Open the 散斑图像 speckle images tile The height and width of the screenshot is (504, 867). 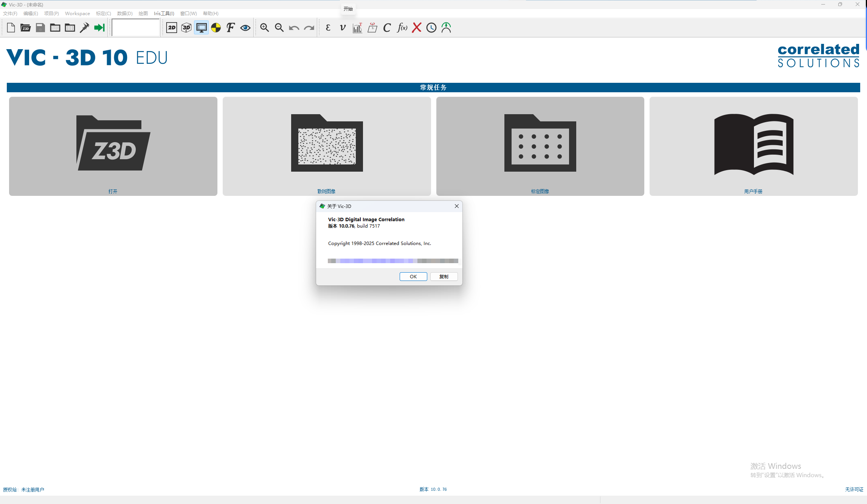pyautogui.click(x=327, y=146)
